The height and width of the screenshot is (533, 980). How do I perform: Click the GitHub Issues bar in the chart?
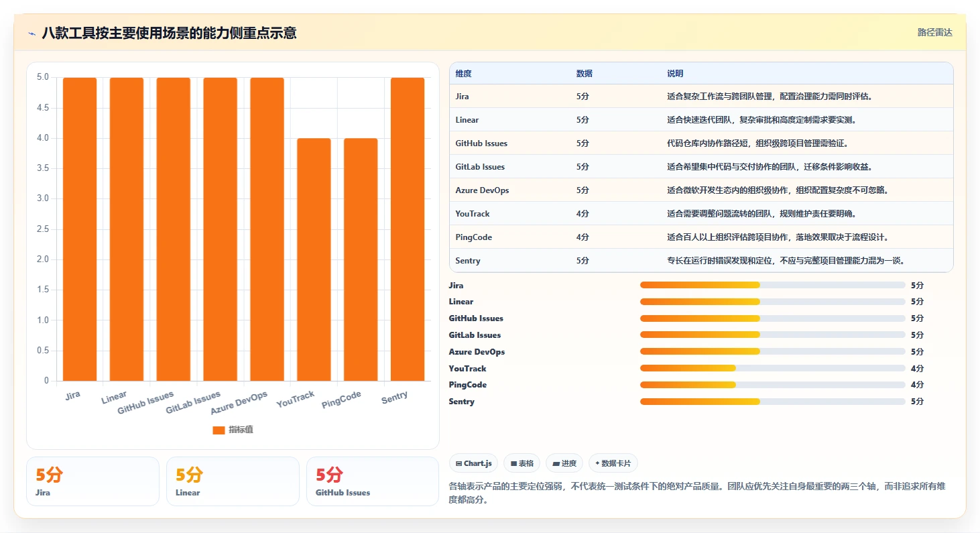pyautogui.click(x=174, y=229)
